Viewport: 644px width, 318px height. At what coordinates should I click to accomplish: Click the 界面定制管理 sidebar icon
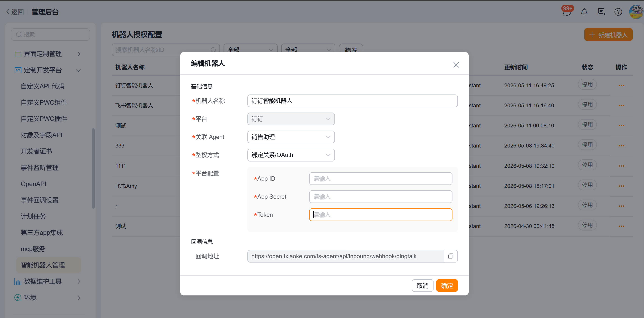point(18,54)
